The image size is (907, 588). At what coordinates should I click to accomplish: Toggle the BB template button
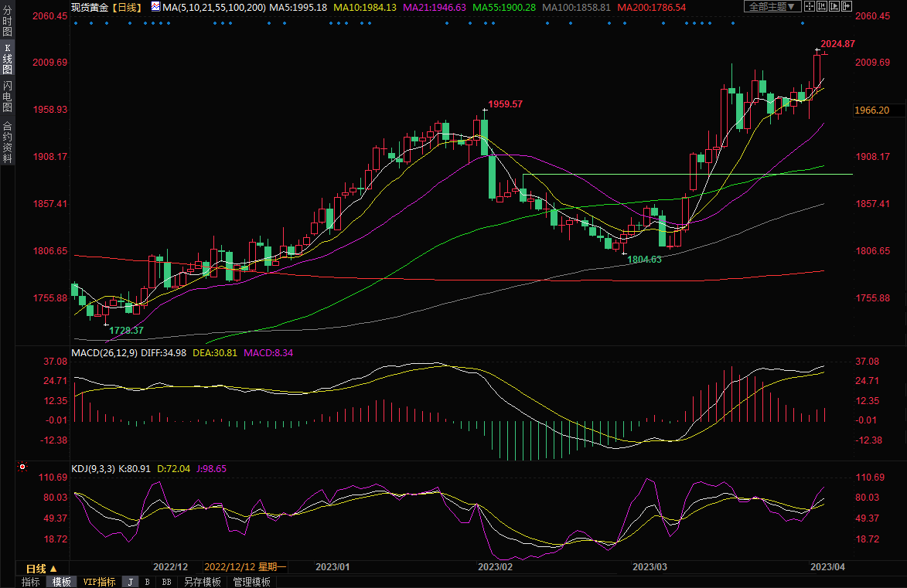tap(166, 582)
